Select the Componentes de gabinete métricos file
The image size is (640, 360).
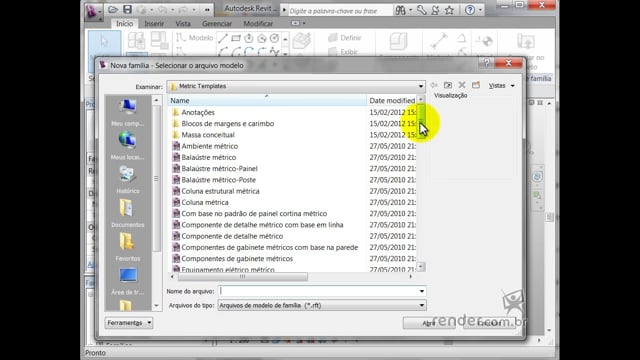point(237,259)
